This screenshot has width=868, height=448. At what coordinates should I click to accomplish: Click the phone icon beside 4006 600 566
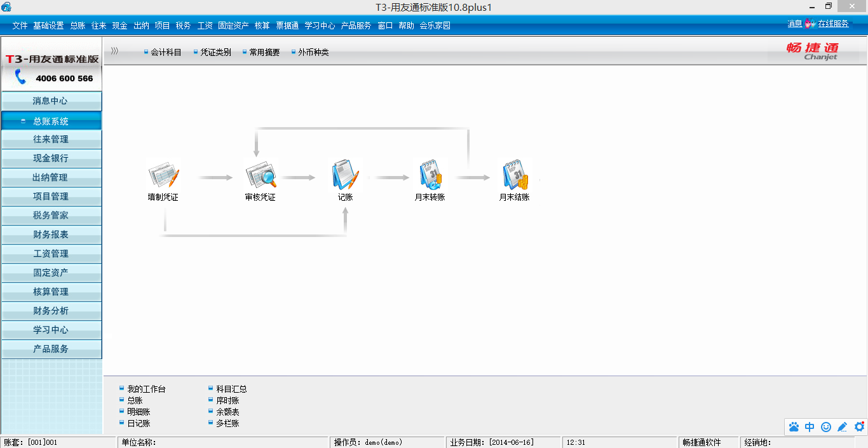point(20,78)
